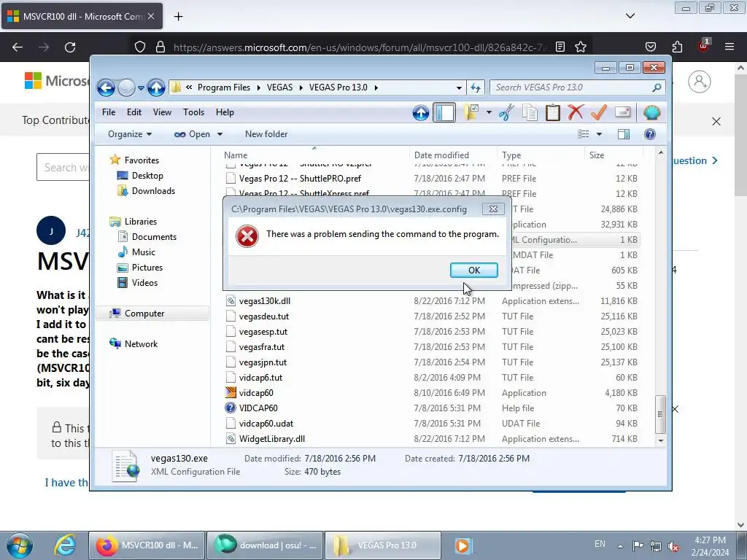The image size is (747, 560).
Task: Click the Firefox bookmark star icon
Action: pos(580,47)
